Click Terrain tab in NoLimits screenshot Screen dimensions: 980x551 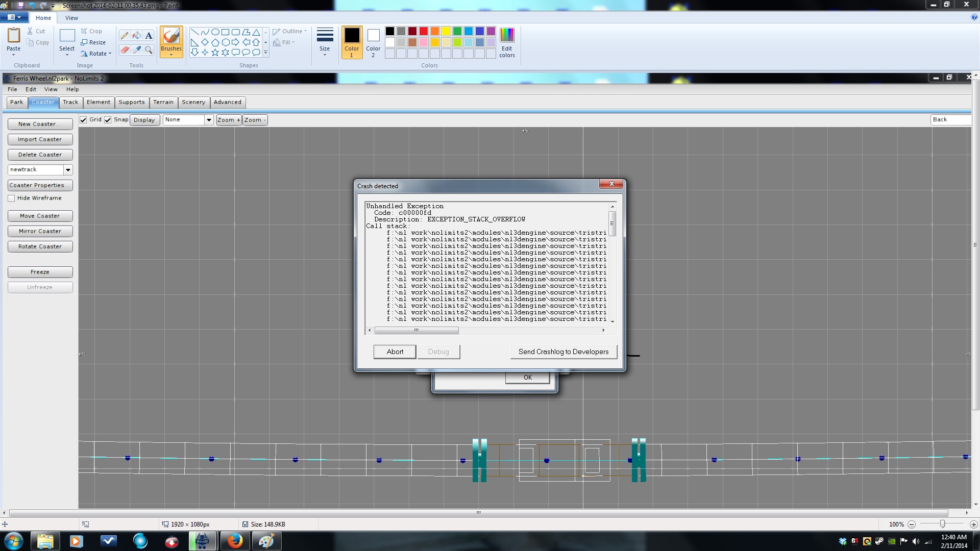tap(163, 102)
